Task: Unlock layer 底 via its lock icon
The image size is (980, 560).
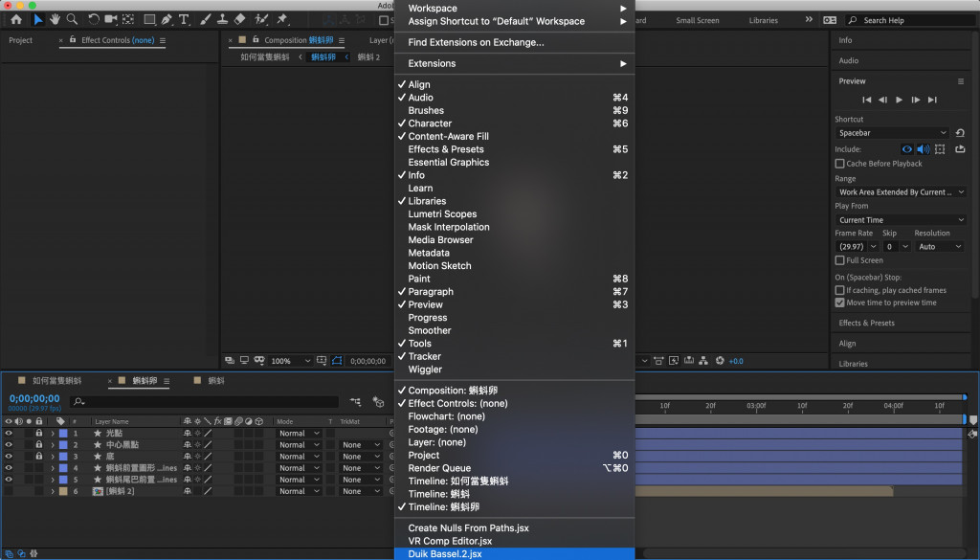Action: pos(38,457)
